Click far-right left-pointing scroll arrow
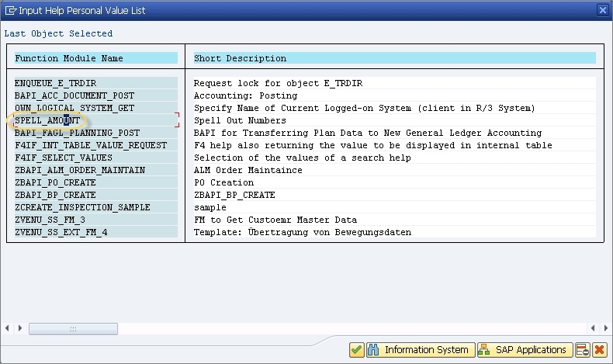 [x=593, y=328]
